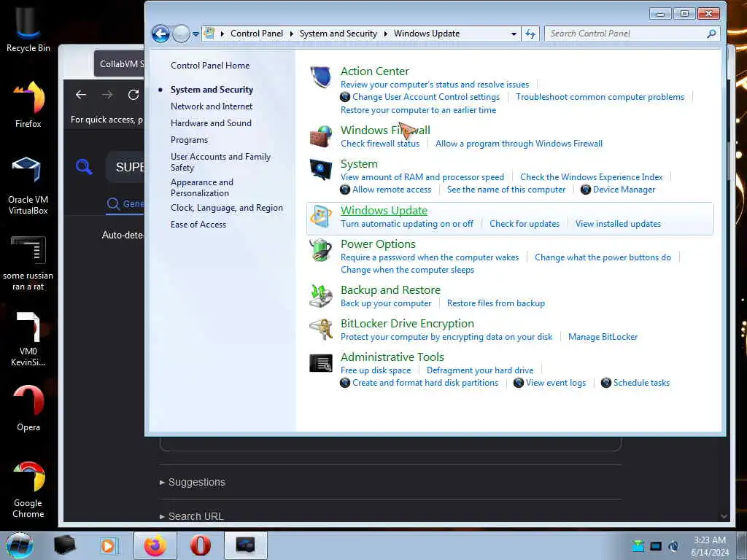Open Oracle VM VirtualBox desktop shortcut
747x560 pixels.
(28, 186)
